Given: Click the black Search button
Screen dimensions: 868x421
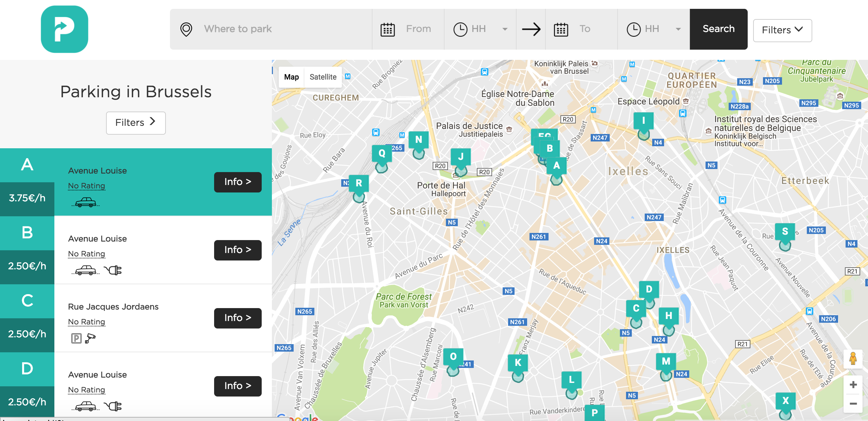Looking at the screenshot, I should coord(718,29).
